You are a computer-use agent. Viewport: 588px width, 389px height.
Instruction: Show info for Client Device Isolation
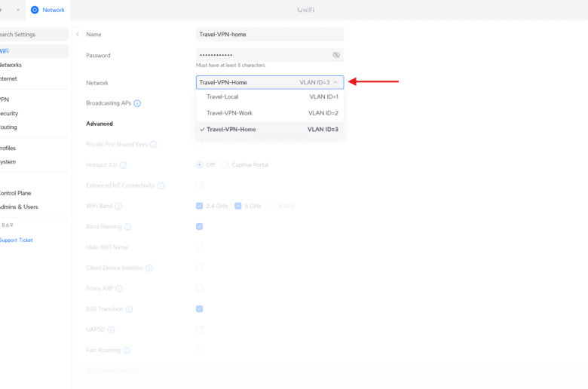point(149,268)
